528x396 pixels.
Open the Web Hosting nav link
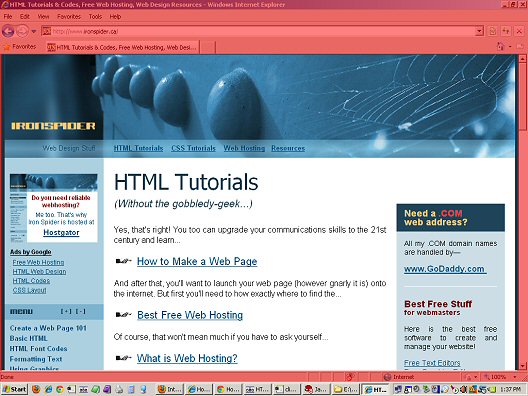pyautogui.click(x=244, y=148)
